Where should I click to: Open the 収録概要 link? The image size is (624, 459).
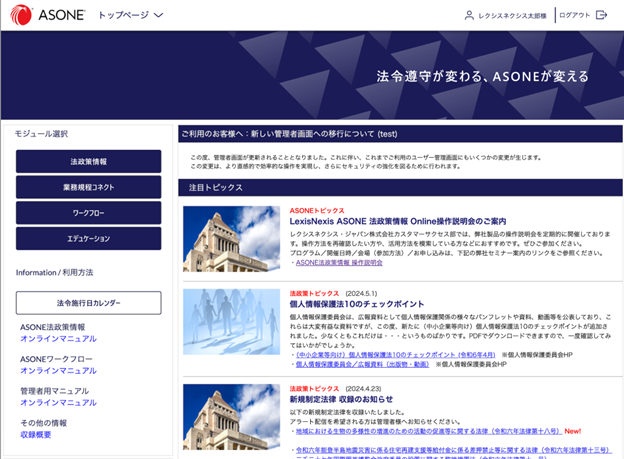click(x=35, y=435)
